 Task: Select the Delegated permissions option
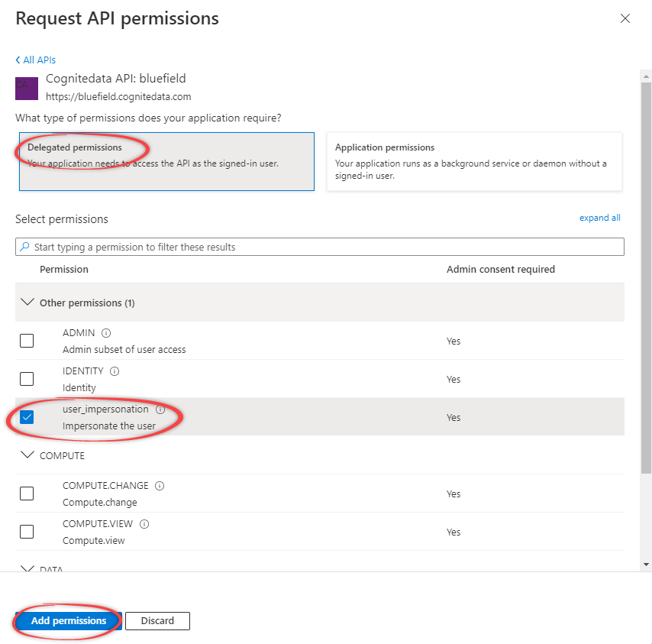pyautogui.click(x=166, y=161)
